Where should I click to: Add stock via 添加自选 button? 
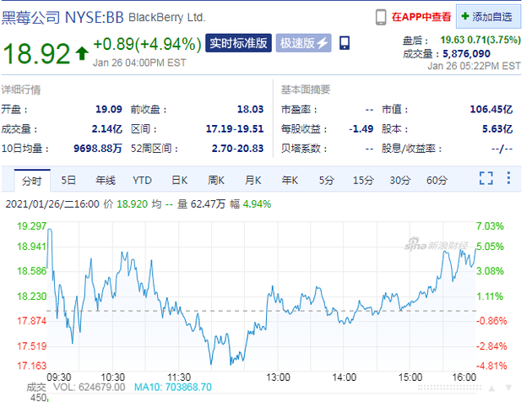pyautogui.click(x=488, y=17)
